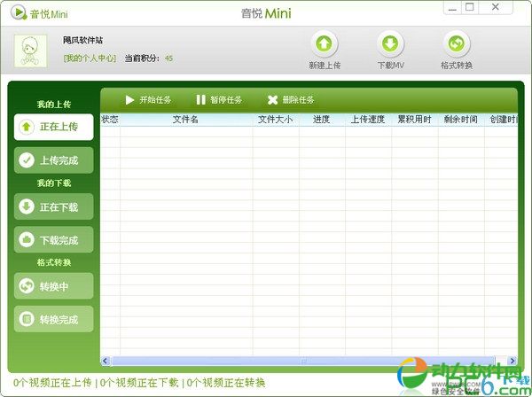Select 正在上传 in the sidebar
The image size is (532, 397).
tap(54, 127)
